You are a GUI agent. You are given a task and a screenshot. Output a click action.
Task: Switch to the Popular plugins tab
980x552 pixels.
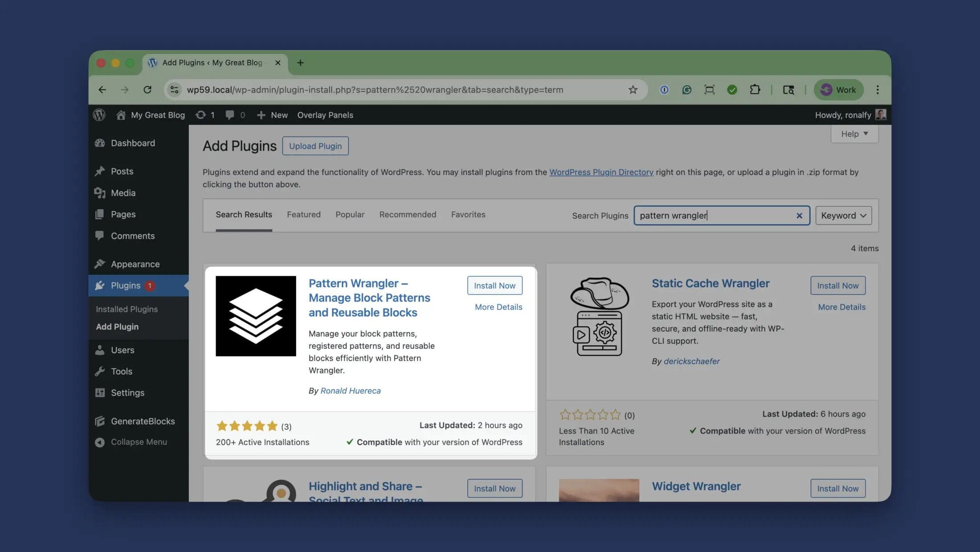[x=350, y=214]
